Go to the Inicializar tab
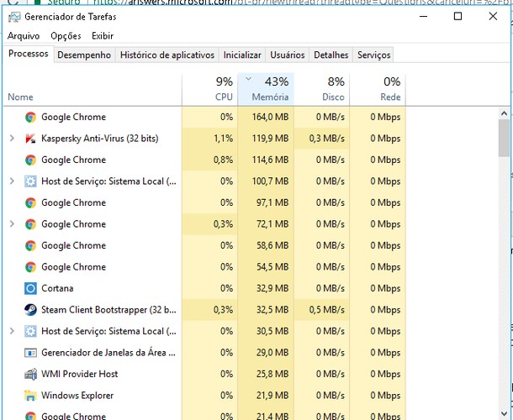Viewport: 513px width, 420px height. click(x=242, y=55)
